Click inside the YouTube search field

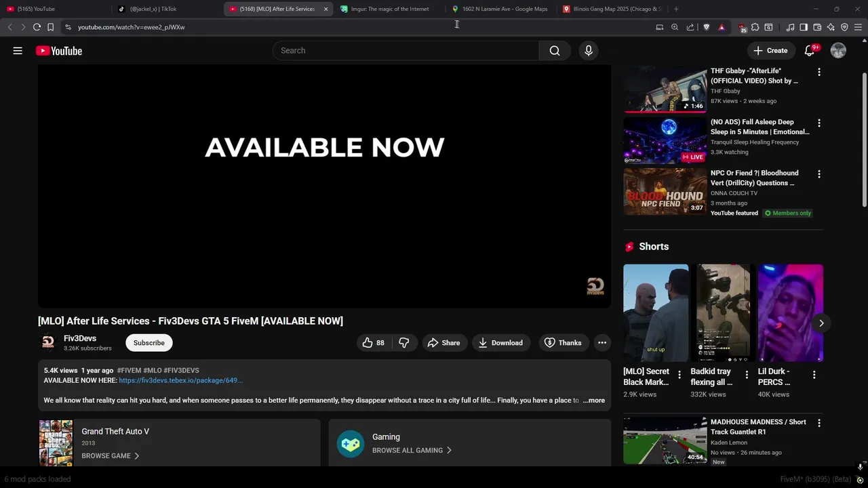406,51
